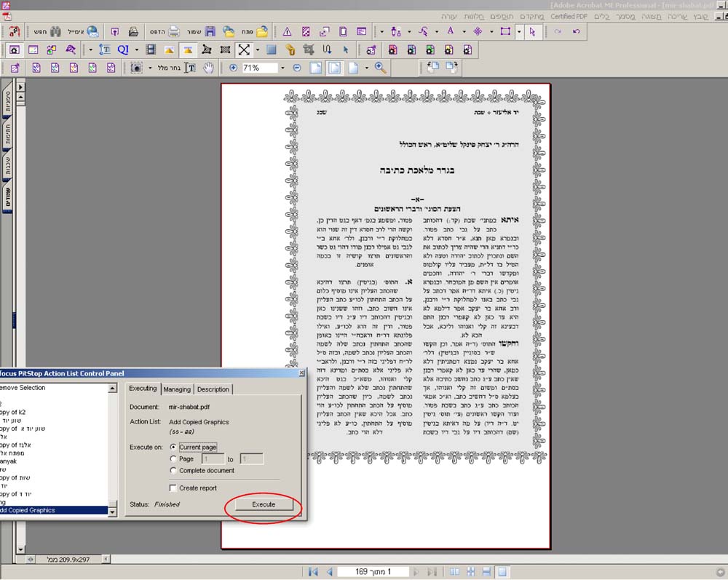
Task: Click the floppy disk save icon
Action: coord(210,32)
